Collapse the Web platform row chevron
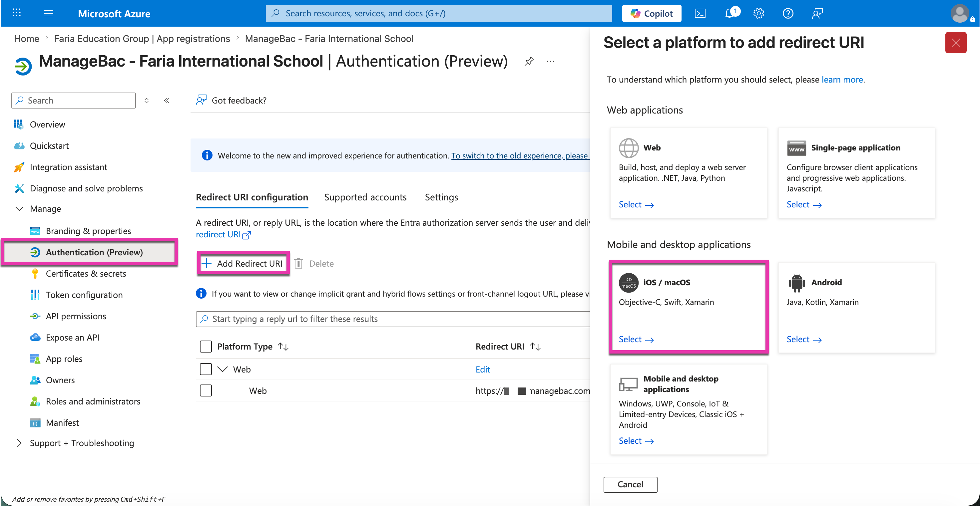The height and width of the screenshot is (506, 980). pyautogui.click(x=223, y=369)
